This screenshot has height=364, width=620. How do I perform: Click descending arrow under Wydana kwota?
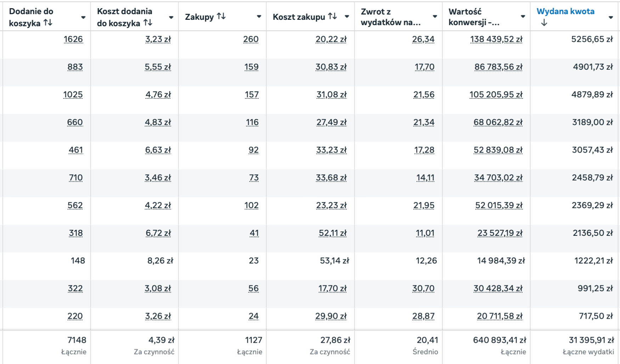point(544,23)
